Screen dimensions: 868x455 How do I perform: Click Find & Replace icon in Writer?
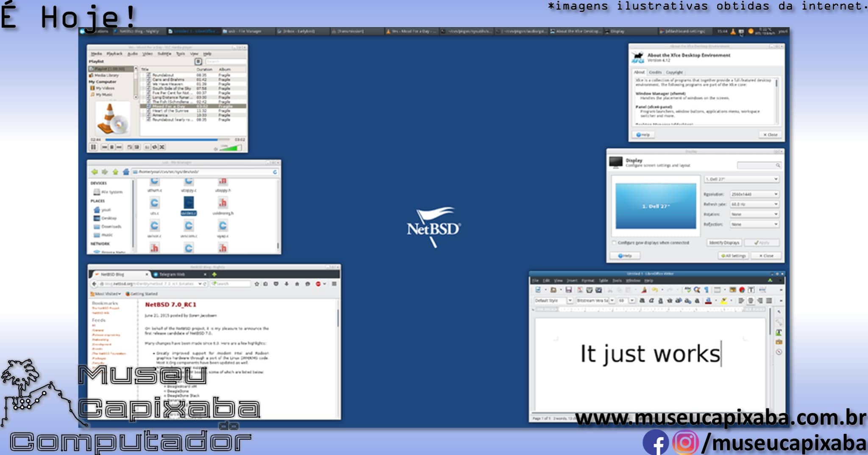[x=697, y=290]
